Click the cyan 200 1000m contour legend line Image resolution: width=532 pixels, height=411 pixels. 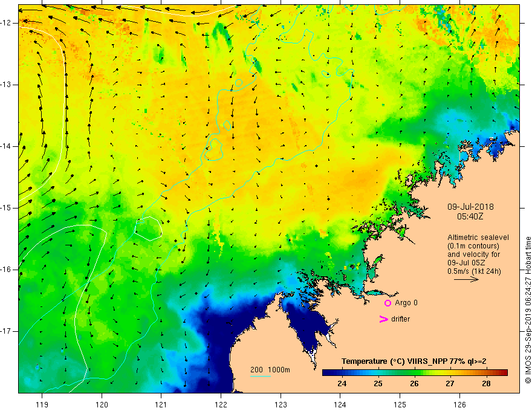(261, 376)
